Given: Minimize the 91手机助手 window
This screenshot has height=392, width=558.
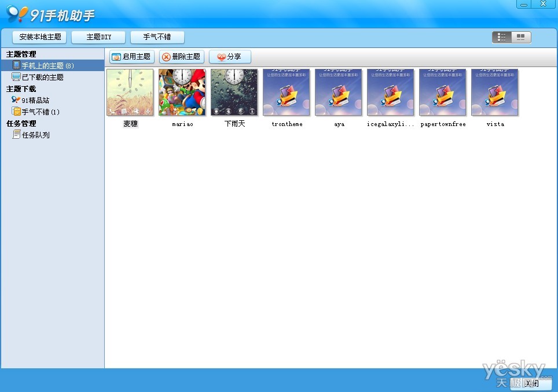Looking at the screenshot, I should pyautogui.click(x=524, y=4).
